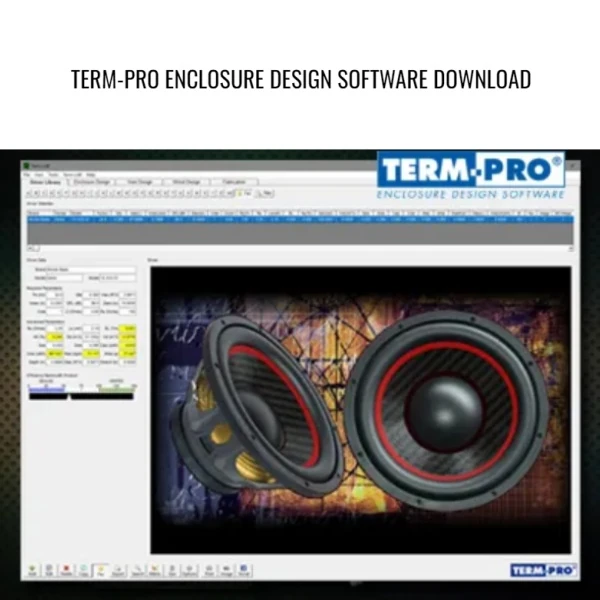Click the Add driver icon in bottom toolbar
The height and width of the screenshot is (600, 600).
pos(32,570)
